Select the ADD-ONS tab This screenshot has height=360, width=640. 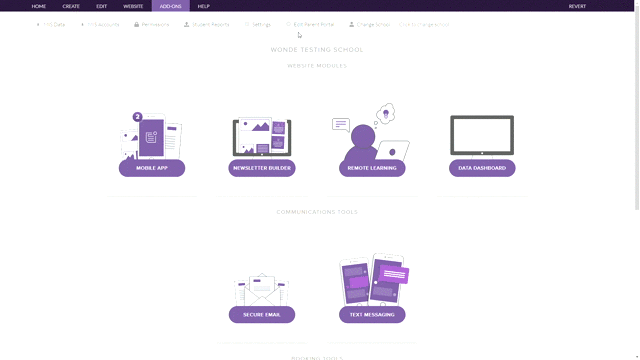(171, 6)
